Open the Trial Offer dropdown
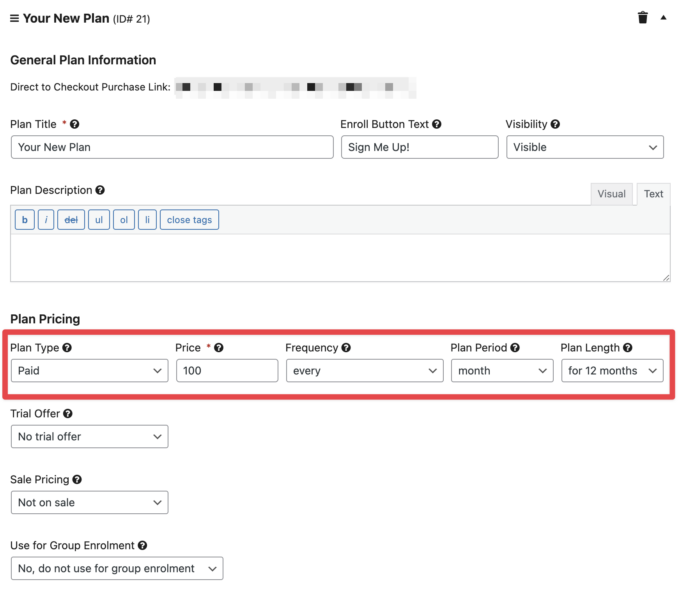680x589 pixels. click(89, 437)
